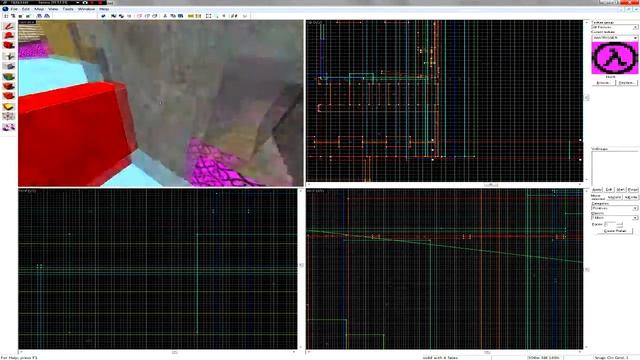
Task: Click the Larger Grid toolbar icon
Action: [x=28, y=16]
